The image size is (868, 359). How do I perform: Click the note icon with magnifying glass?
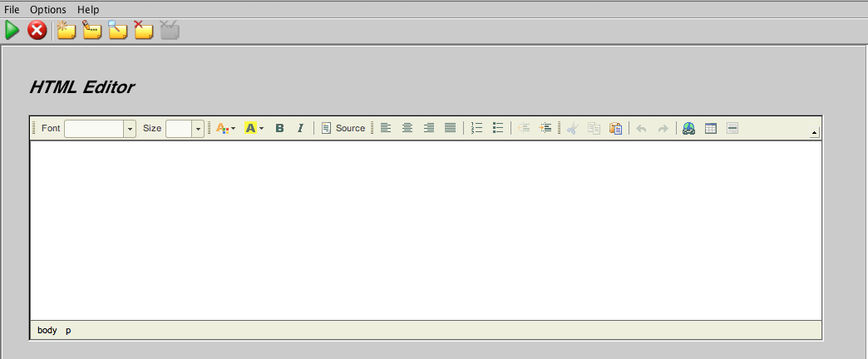point(117,30)
